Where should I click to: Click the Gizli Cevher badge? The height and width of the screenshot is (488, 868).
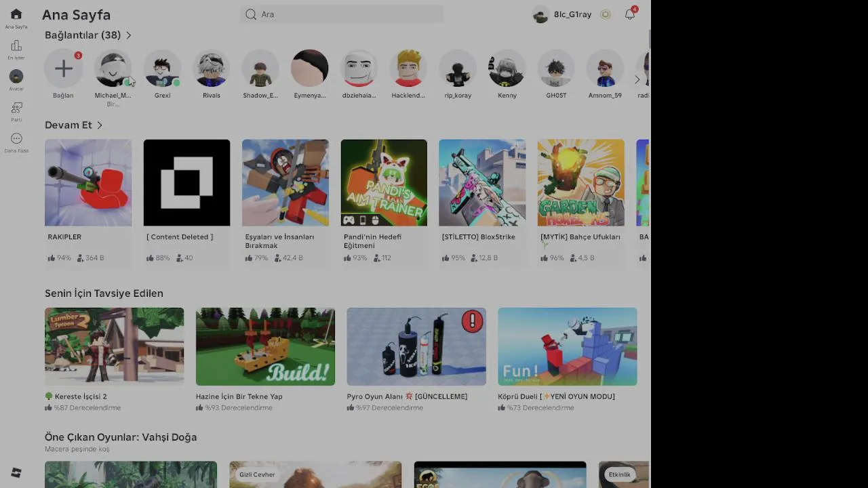(257, 474)
